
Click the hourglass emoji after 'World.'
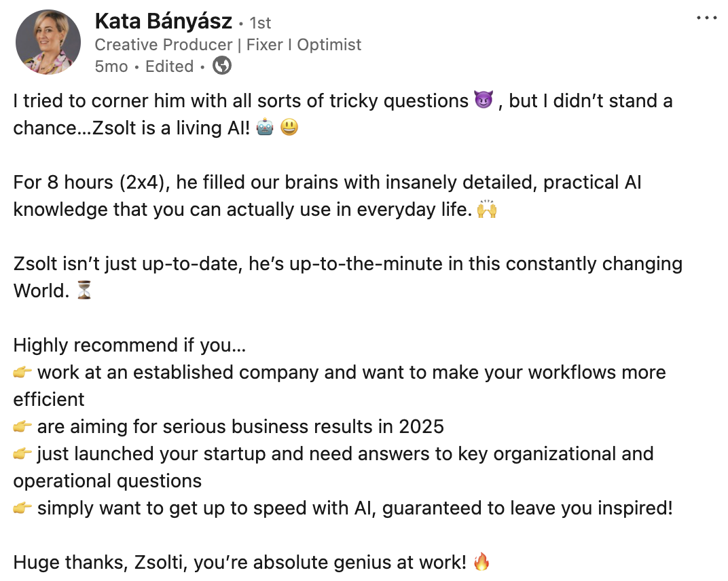84,291
